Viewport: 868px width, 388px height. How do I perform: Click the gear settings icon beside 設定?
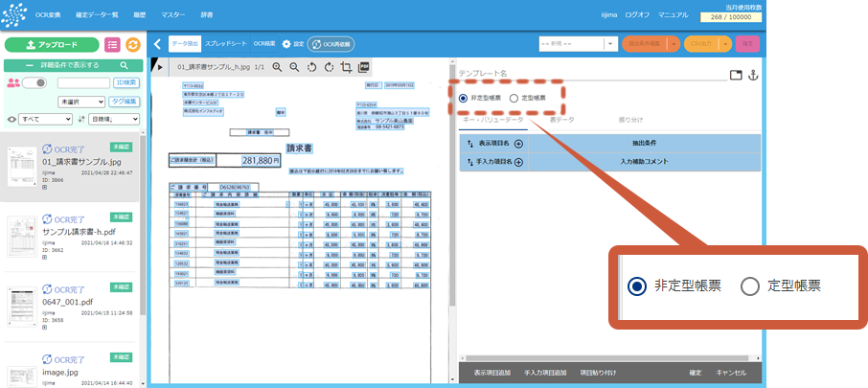coord(286,44)
